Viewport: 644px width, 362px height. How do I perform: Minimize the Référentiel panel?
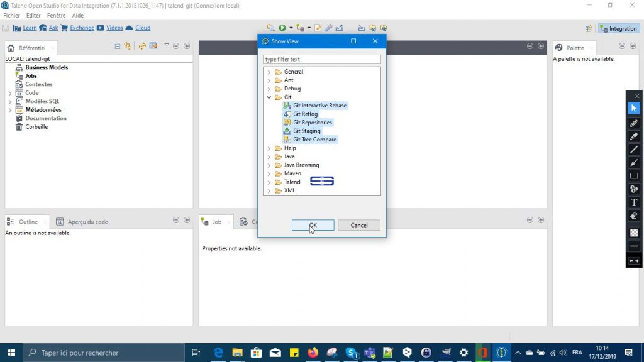tap(176, 46)
